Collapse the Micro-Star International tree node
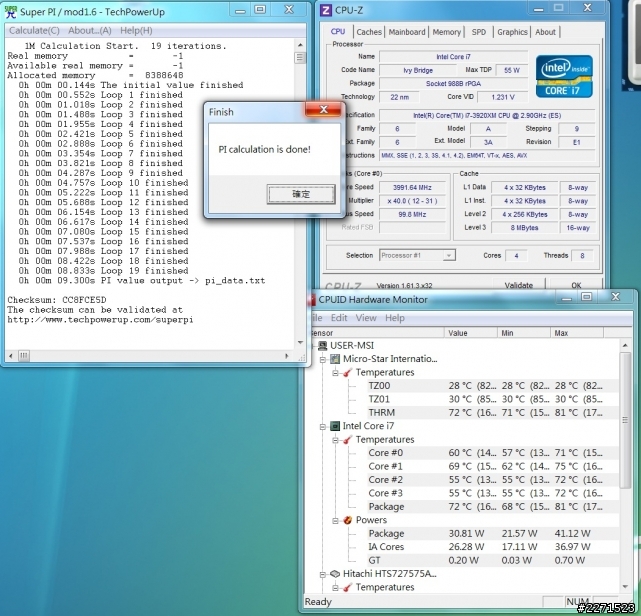This screenshot has width=641, height=616. pos(321,359)
